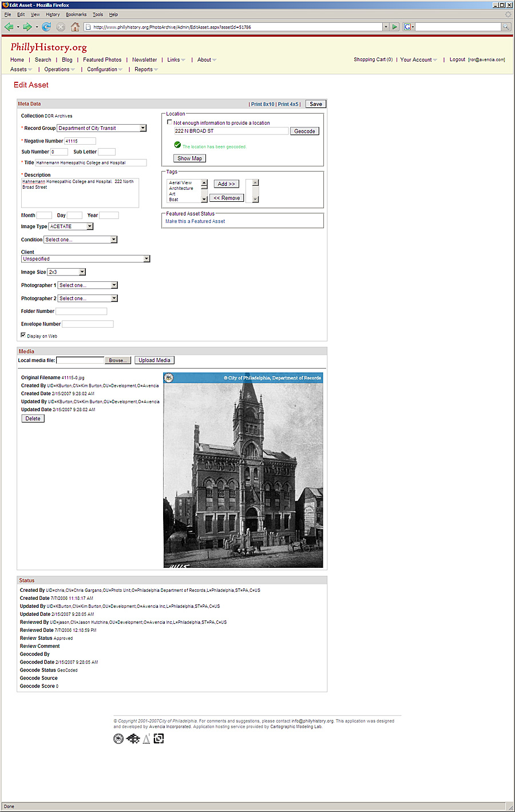The image size is (515, 812).
Task: Open the Bookmarks menu
Action: click(76, 14)
